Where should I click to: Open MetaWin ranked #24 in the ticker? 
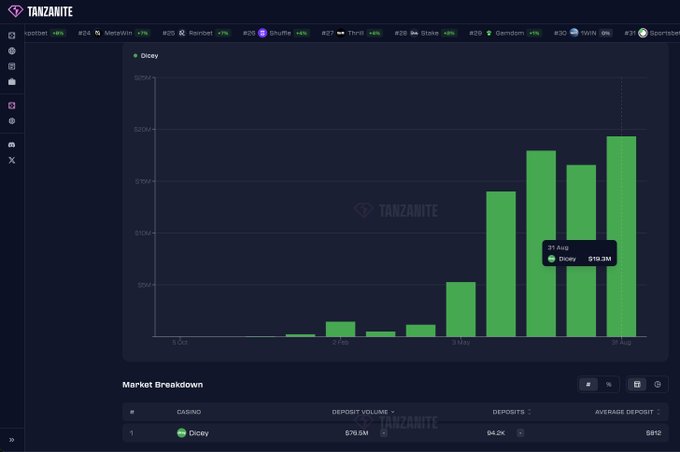coord(114,33)
